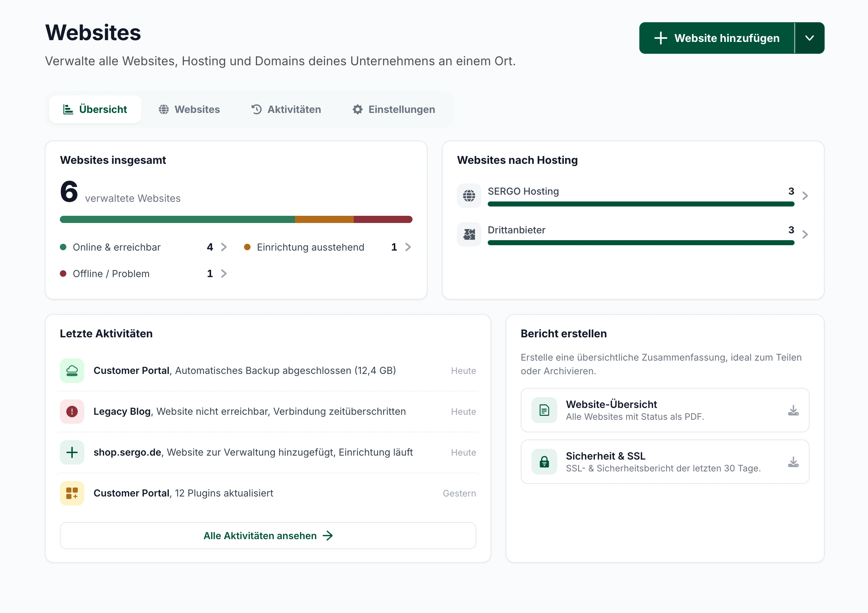
Task: Open the Einstellungen tab
Action: 394,109
